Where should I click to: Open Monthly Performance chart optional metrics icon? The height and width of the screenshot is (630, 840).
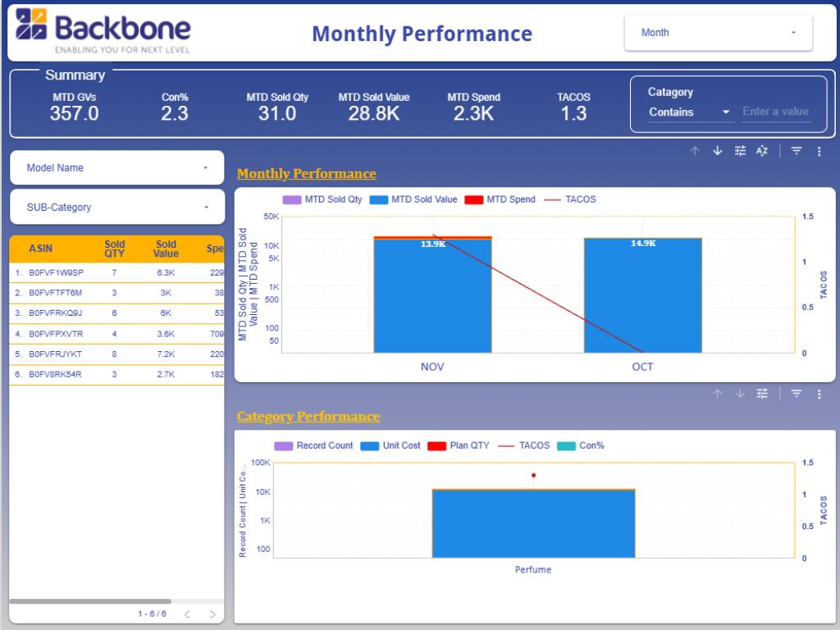pyautogui.click(x=740, y=151)
